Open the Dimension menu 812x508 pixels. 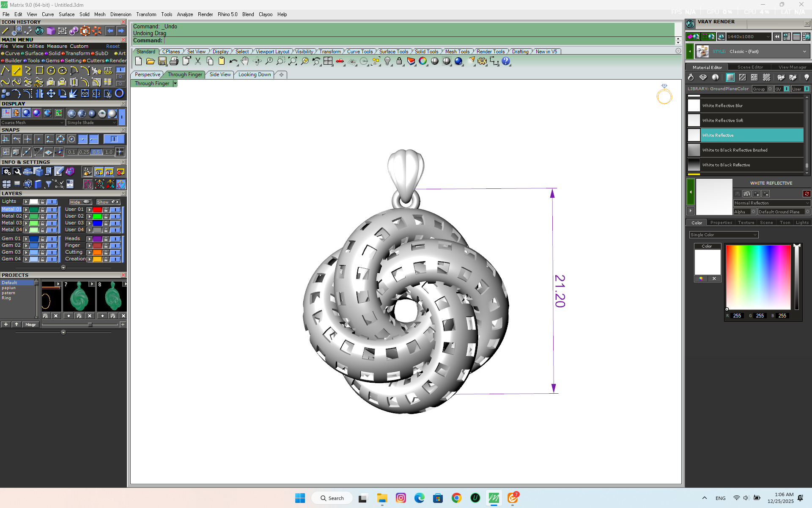(x=121, y=14)
